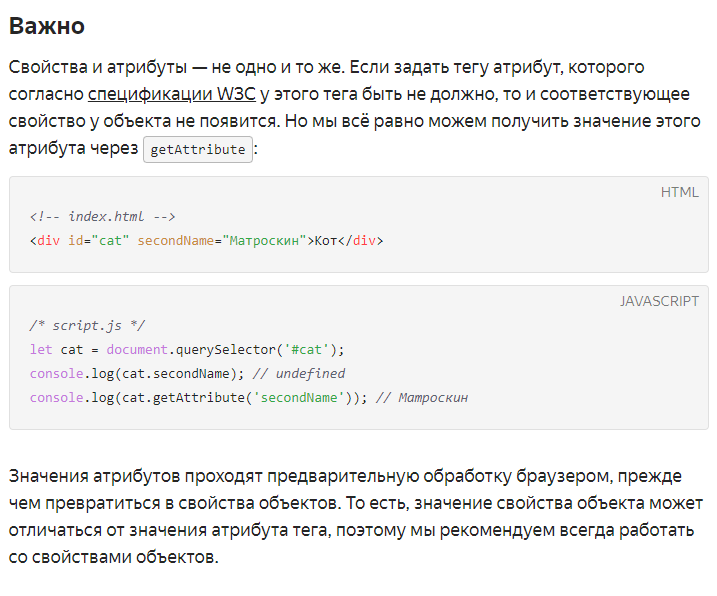Click the script.js comment line
The height and width of the screenshot is (596, 717).
pyautogui.click(x=87, y=326)
